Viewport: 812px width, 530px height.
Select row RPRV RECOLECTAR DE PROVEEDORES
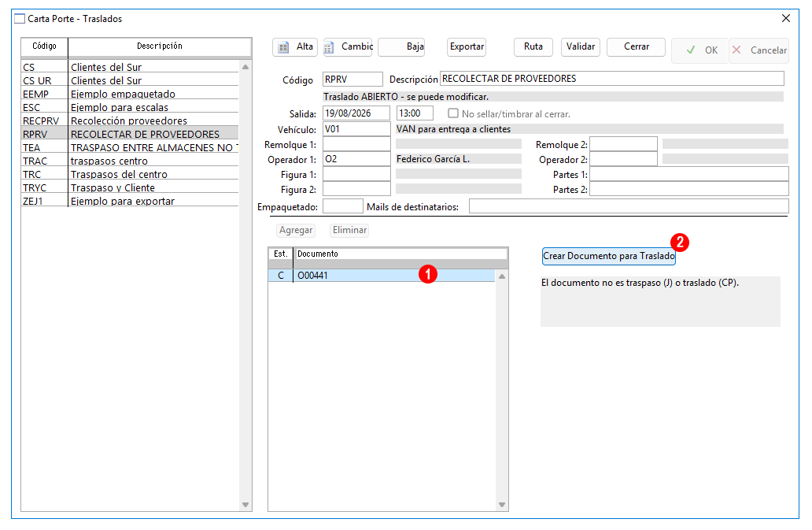click(x=130, y=134)
